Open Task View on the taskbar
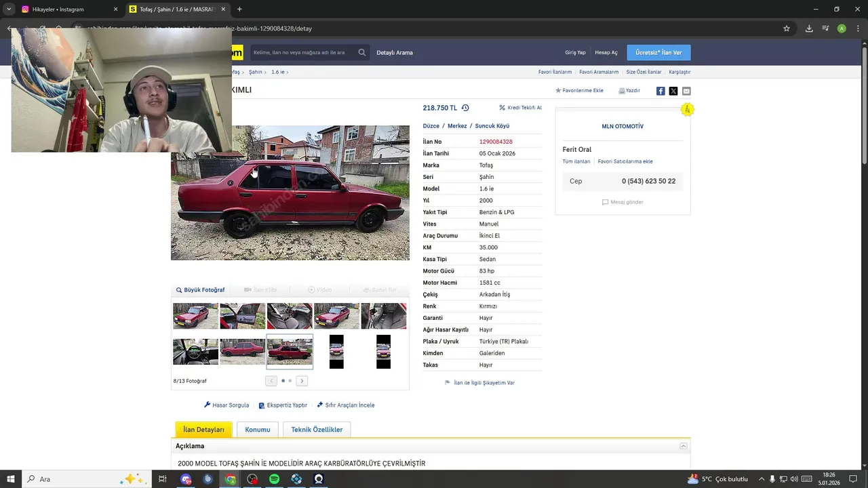Viewport: 868px width, 488px height. (163, 479)
